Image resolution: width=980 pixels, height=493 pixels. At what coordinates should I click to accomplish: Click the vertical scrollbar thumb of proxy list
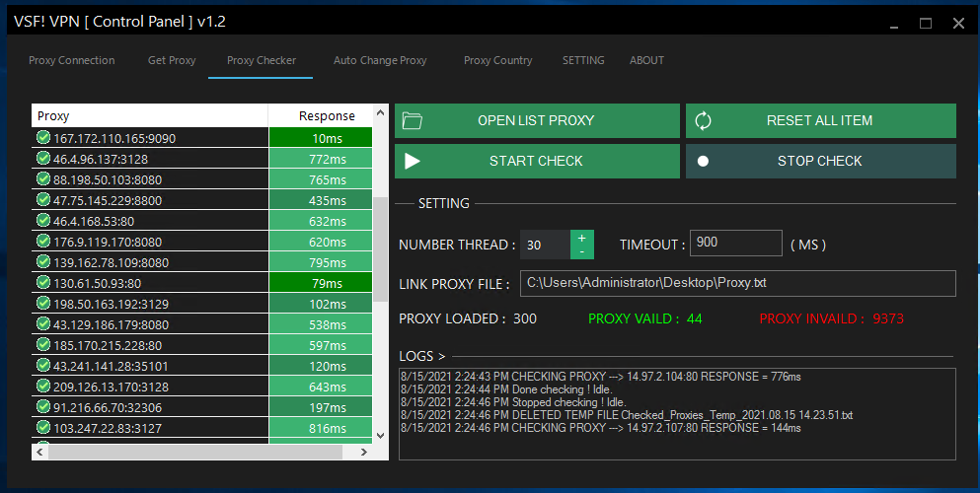point(380,249)
